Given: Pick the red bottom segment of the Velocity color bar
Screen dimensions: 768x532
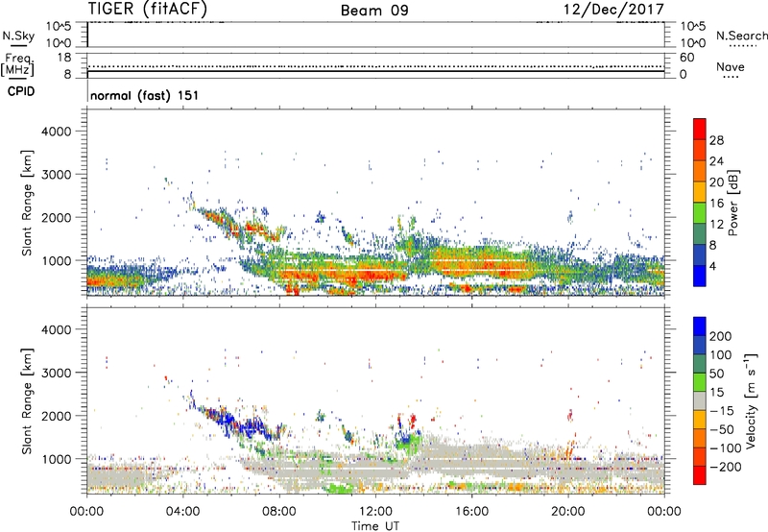Looking at the screenshot, I should coord(700,475).
